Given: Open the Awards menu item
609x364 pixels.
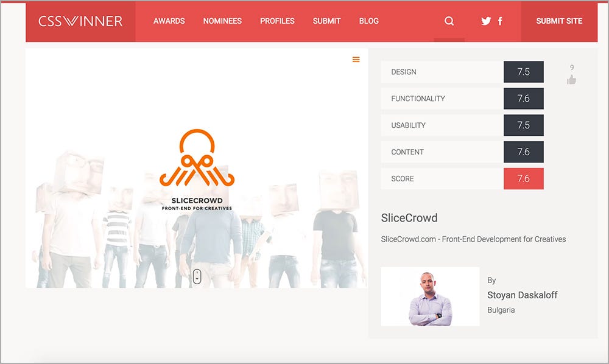Looking at the screenshot, I should click(169, 21).
